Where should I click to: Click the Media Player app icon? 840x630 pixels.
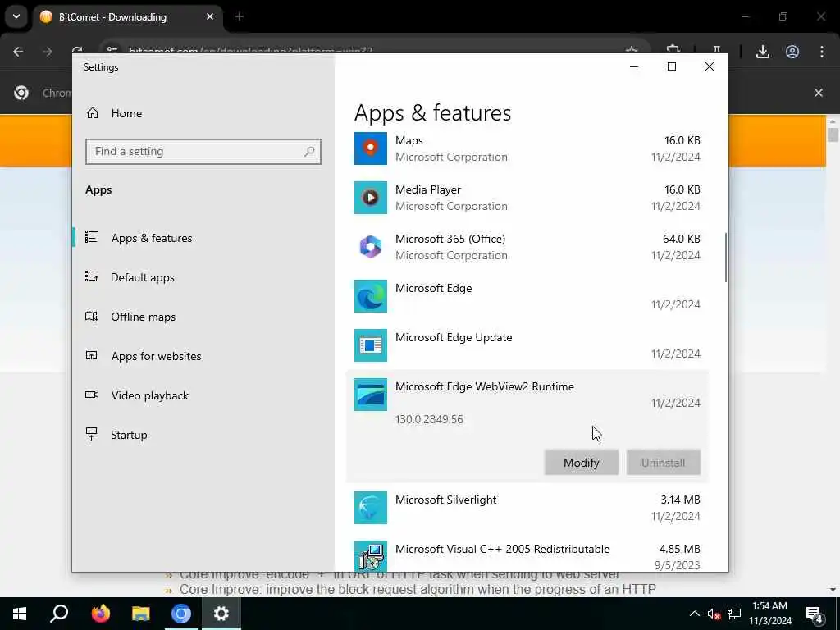[370, 198]
